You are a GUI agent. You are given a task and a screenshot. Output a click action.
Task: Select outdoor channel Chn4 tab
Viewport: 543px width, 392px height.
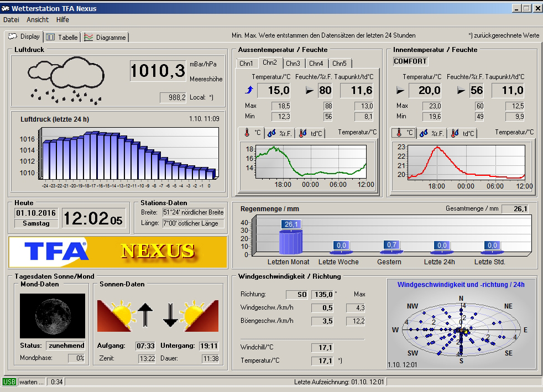316,64
